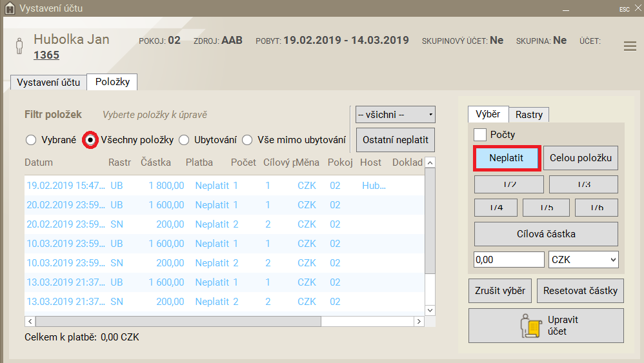This screenshot has height=363, width=644.
Task: Select the Ubytování filter radio button
Action: pyautogui.click(x=184, y=140)
